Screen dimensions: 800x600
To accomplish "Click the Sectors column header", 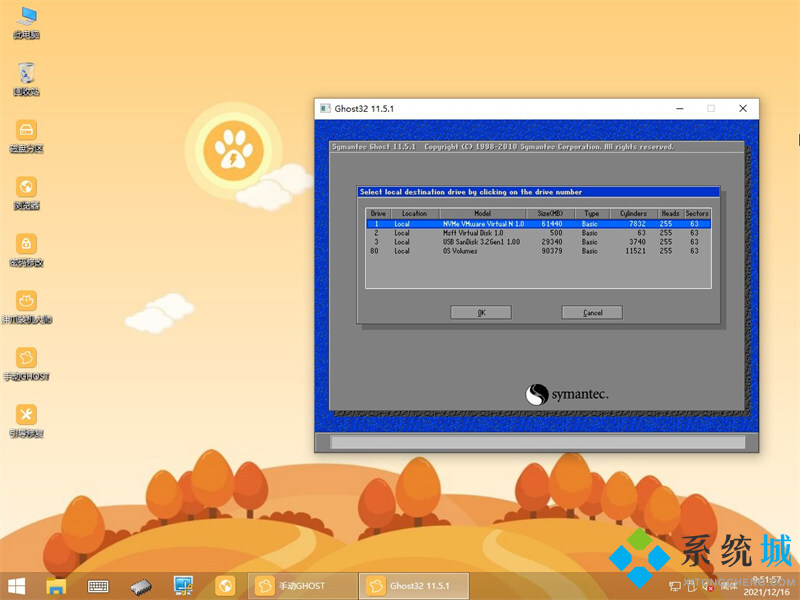I will 696,213.
